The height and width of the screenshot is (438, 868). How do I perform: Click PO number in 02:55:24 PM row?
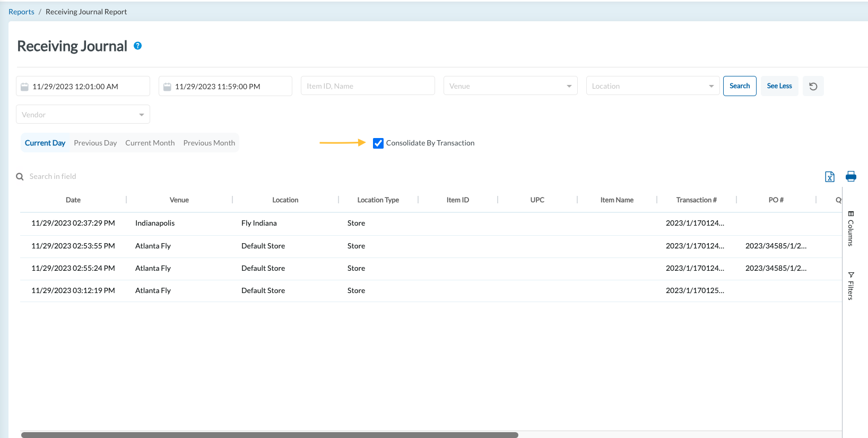[776, 269]
